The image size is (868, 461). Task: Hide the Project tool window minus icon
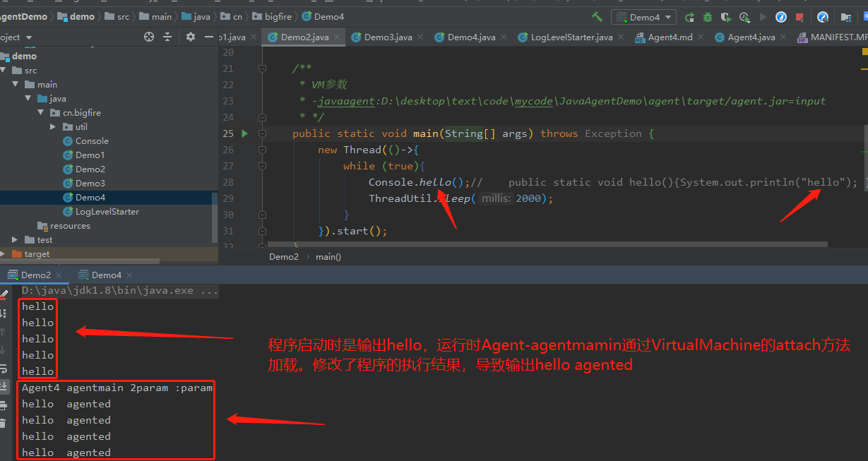tap(208, 37)
